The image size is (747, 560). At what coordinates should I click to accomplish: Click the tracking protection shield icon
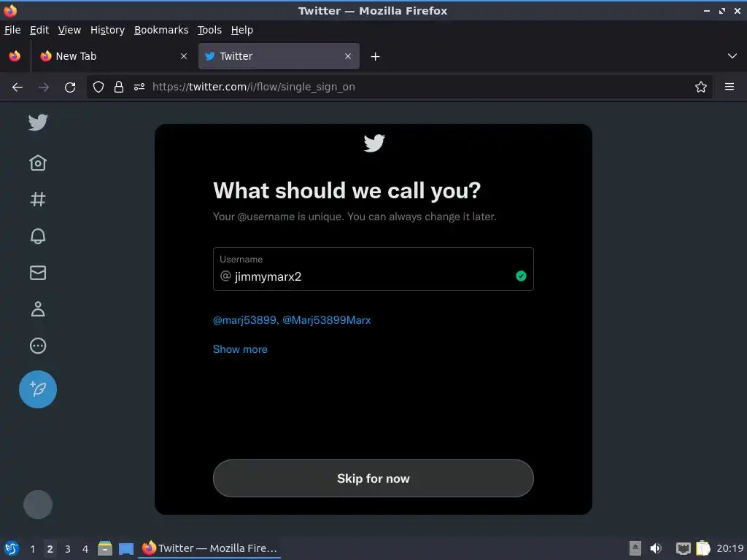coord(98,87)
